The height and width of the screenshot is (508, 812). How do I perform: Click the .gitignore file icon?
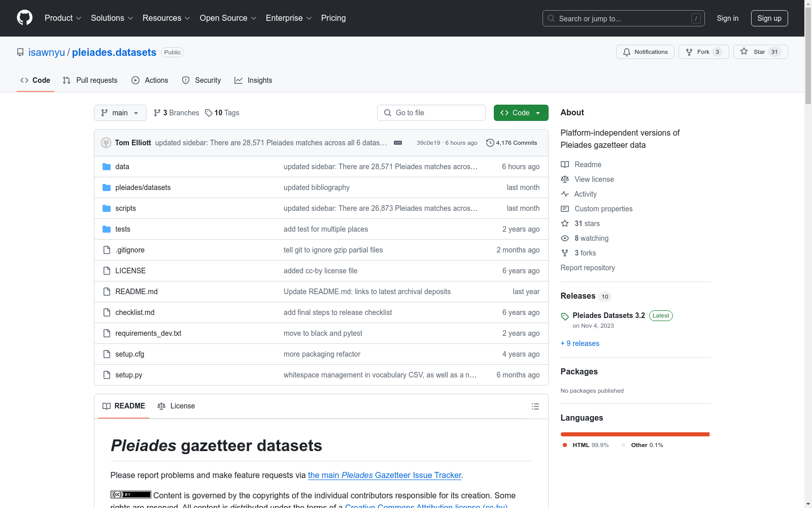(x=107, y=250)
